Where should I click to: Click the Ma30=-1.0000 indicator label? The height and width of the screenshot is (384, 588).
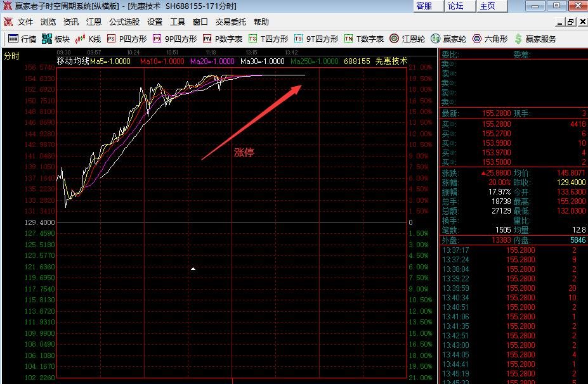click(x=263, y=61)
